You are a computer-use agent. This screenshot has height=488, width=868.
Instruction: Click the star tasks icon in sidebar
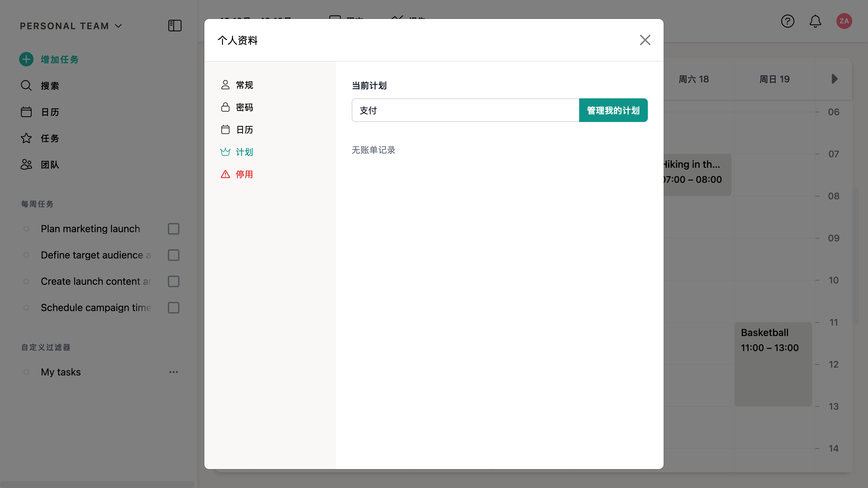tap(26, 138)
